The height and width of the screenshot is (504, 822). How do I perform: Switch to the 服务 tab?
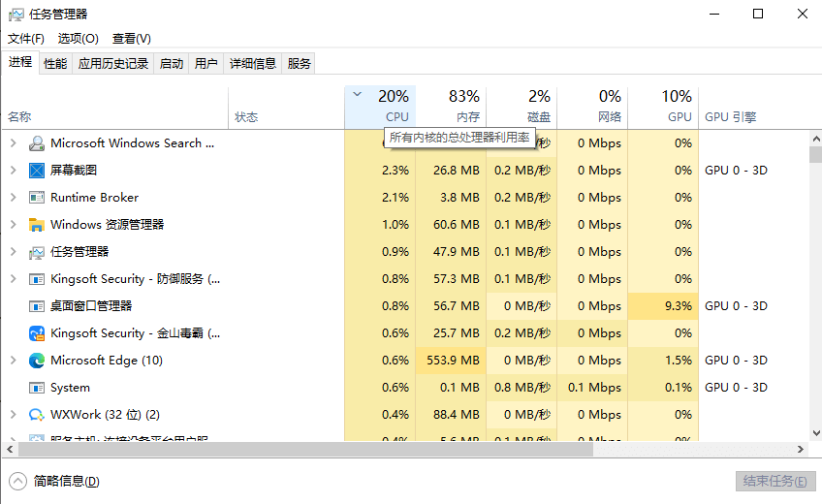click(299, 64)
